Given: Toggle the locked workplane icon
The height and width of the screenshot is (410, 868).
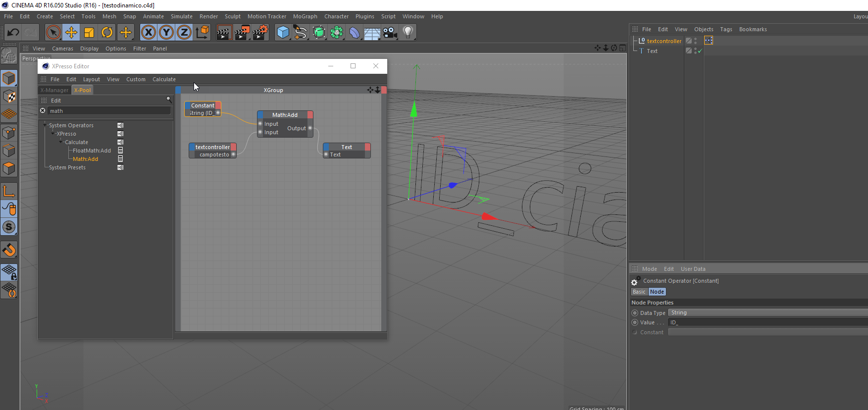Looking at the screenshot, I should [9, 272].
